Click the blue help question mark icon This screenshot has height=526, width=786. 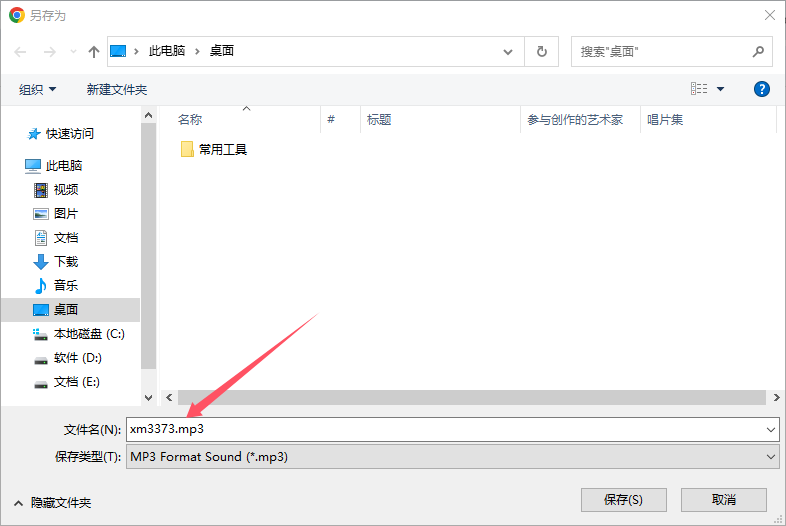coord(761,89)
